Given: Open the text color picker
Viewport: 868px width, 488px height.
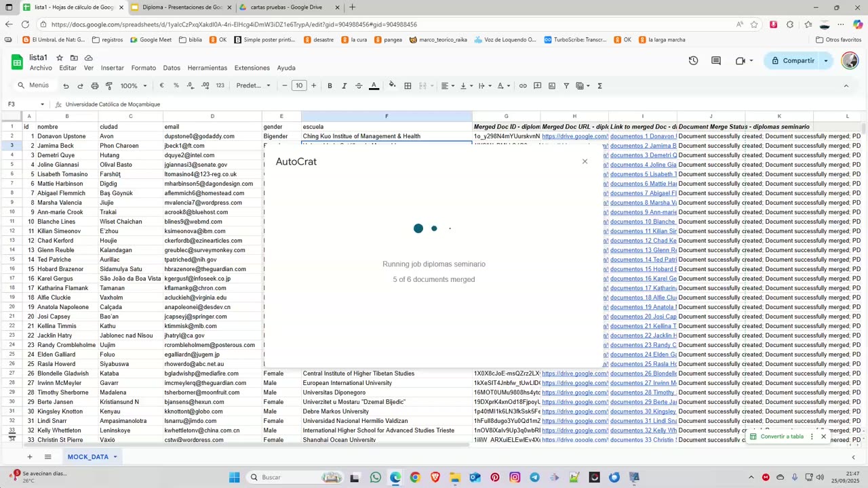Looking at the screenshot, I should click(374, 86).
